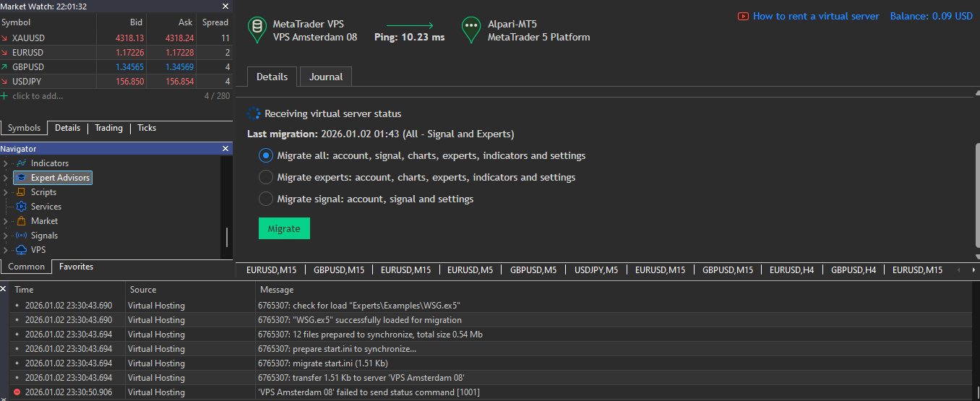The height and width of the screenshot is (401, 980).
Task: Open the Ticks tab in Market Watch
Action: pos(147,128)
